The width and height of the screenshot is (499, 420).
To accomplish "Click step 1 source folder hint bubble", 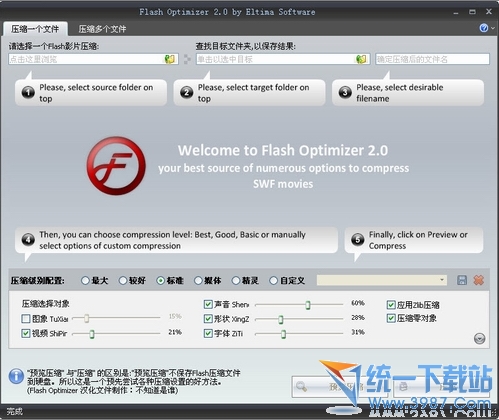I will [91, 93].
